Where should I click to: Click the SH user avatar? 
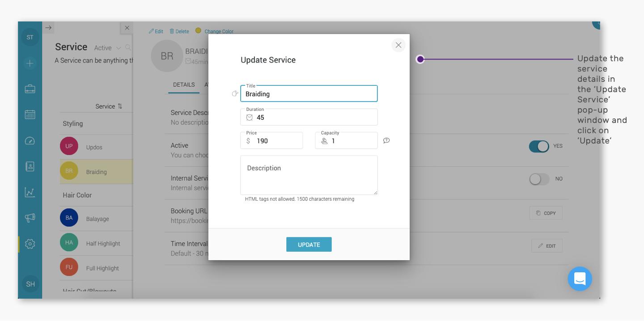tap(30, 284)
